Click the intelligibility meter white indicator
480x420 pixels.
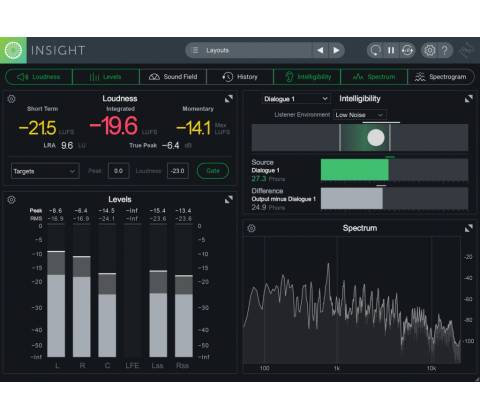tap(376, 137)
